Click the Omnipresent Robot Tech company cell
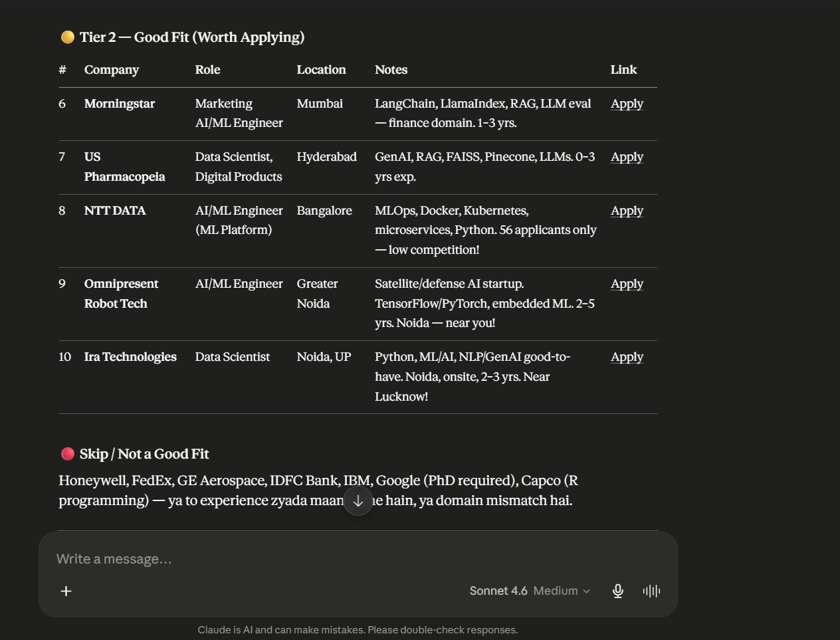 (121, 294)
